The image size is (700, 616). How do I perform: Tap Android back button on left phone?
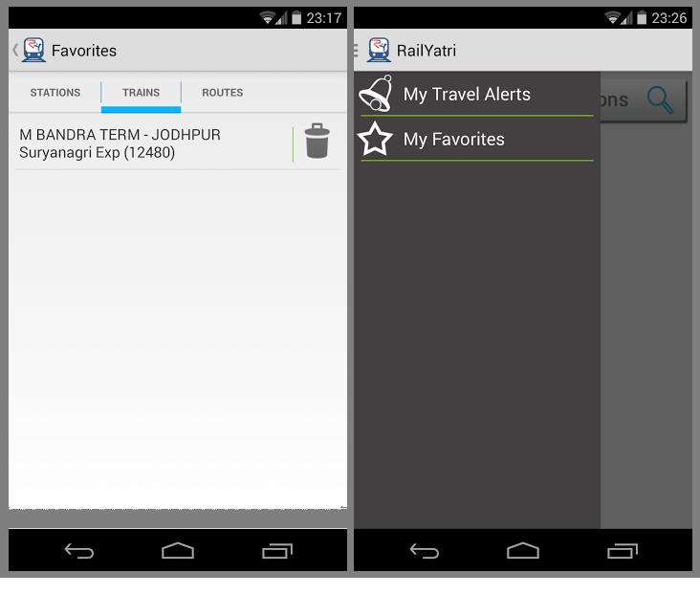[79, 551]
